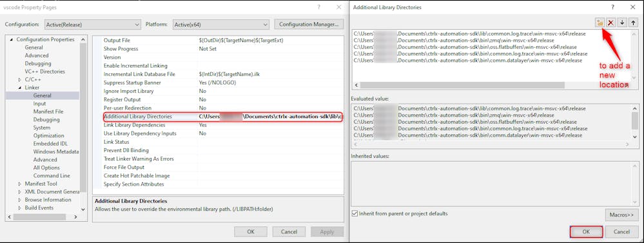
Task: Click the Configuration Manager button
Action: pos(309,24)
